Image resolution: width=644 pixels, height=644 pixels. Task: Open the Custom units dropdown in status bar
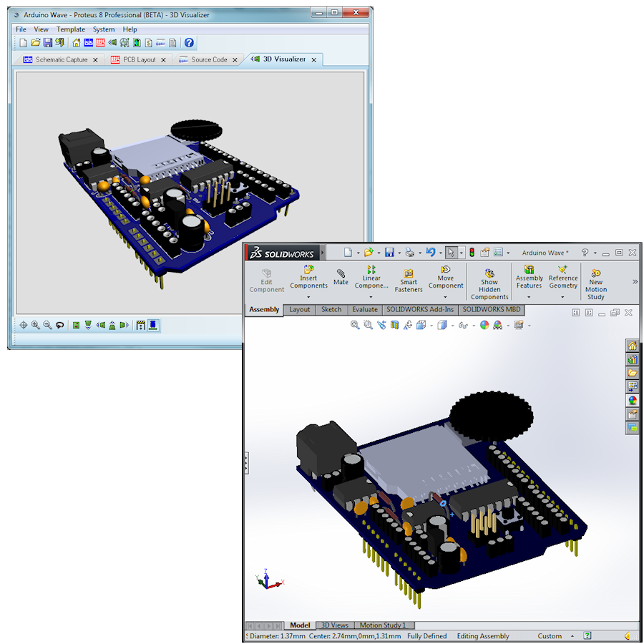pos(572,636)
